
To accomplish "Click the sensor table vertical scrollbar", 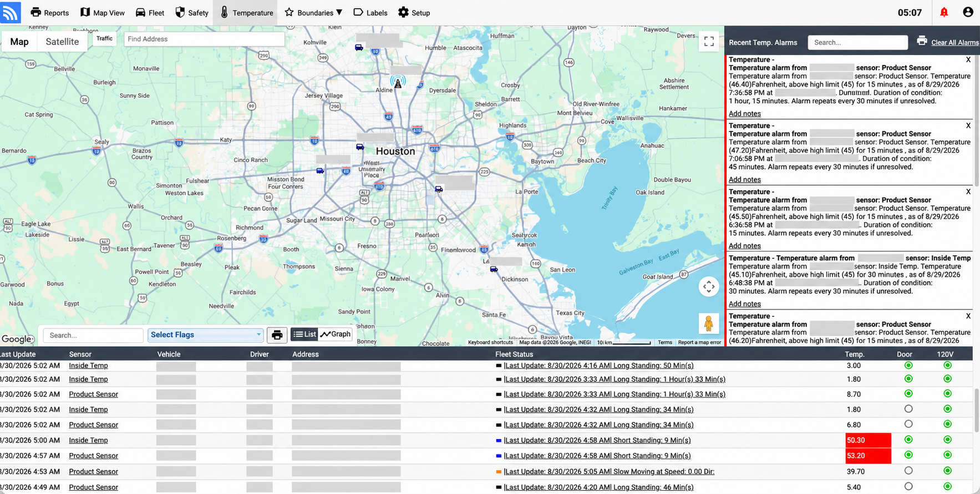I will click(x=977, y=410).
